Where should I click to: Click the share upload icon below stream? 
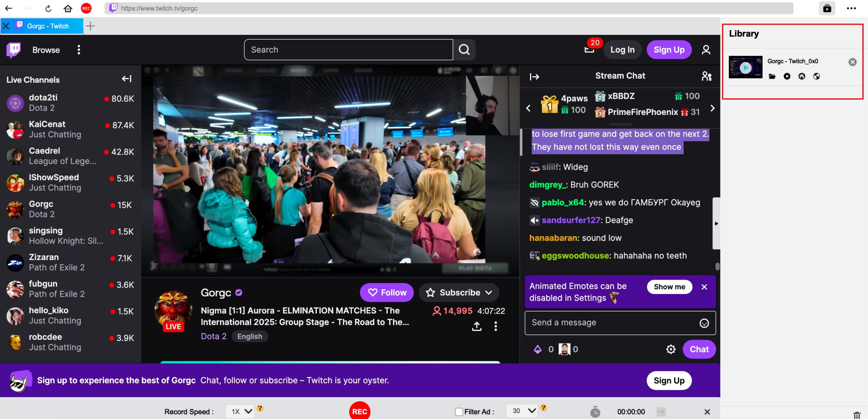tap(477, 326)
